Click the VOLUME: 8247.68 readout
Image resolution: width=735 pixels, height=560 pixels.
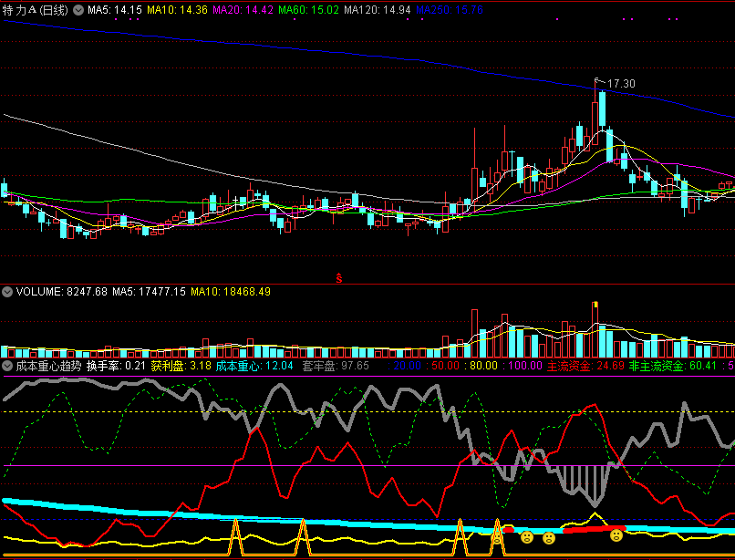(x=62, y=292)
